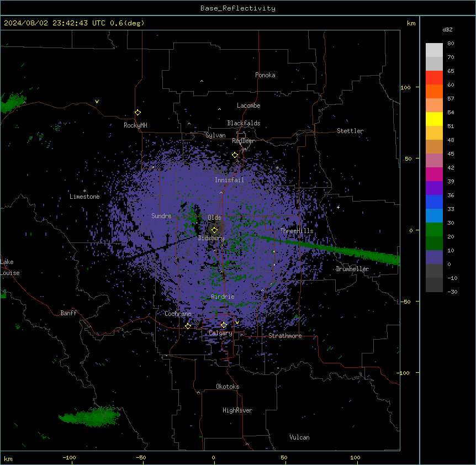The image size is (476, 465).
Task: Select the light gray 70-80 dBZ swatch
Action: tap(434, 50)
